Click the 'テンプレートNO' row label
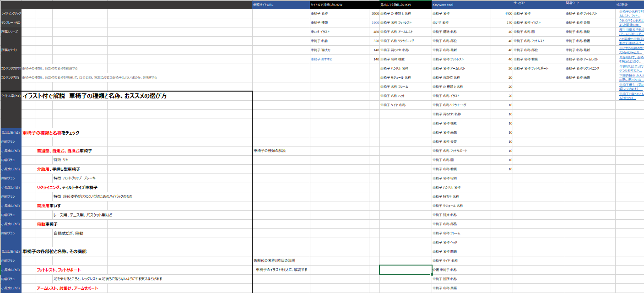This screenshot has width=644, height=293. [x=11, y=22]
